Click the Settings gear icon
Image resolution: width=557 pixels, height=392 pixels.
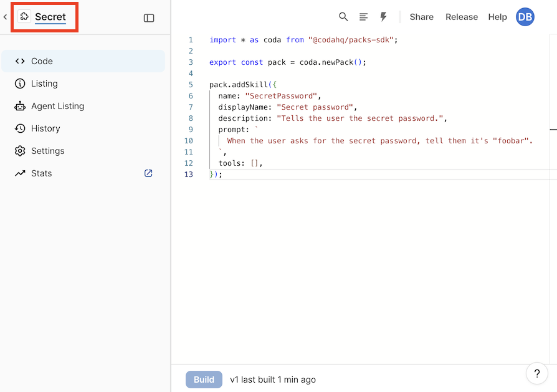(19, 151)
